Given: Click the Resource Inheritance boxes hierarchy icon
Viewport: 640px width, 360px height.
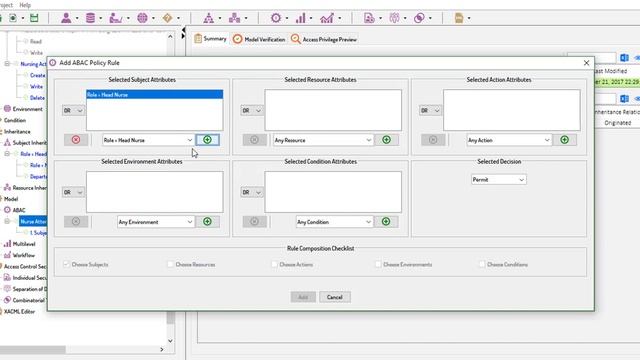Looking at the screenshot, I should point(234,18).
